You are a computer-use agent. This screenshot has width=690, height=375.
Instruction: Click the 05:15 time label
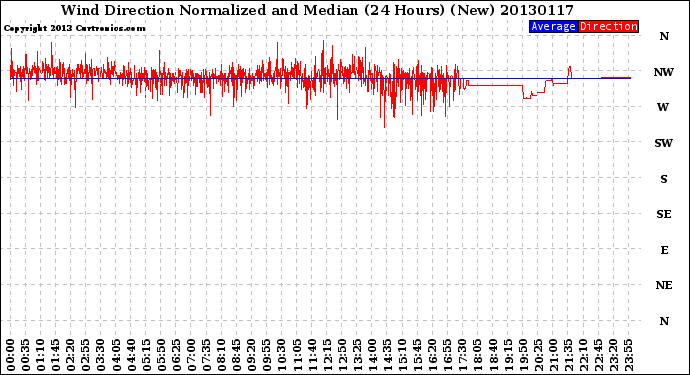(x=146, y=355)
